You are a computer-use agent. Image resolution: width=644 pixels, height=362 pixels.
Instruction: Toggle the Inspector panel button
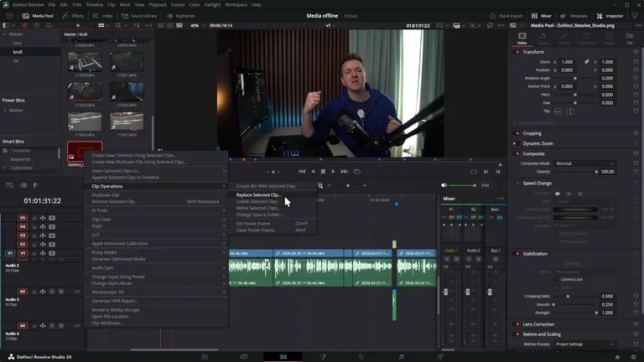click(610, 16)
